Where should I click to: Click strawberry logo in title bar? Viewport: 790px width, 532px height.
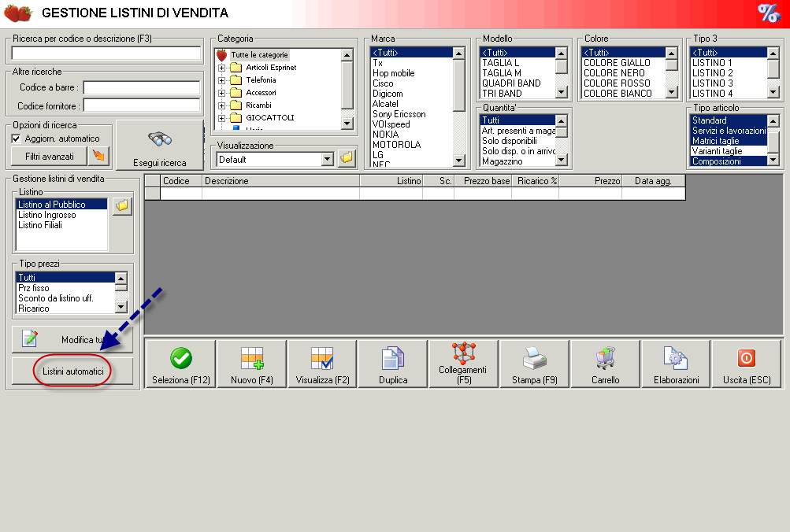pos(18,13)
